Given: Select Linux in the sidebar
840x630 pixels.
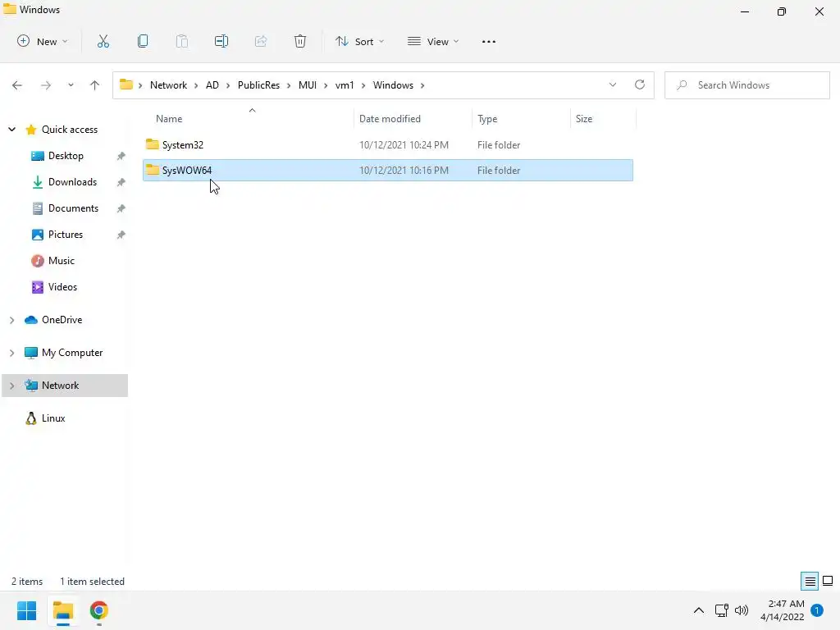Looking at the screenshot, I should (53, 418).
